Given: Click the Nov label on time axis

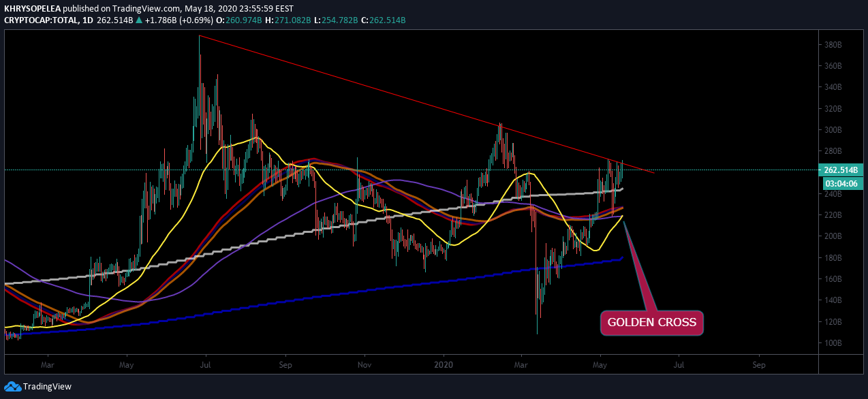Looking at the screenshot, I should [364, 365].
